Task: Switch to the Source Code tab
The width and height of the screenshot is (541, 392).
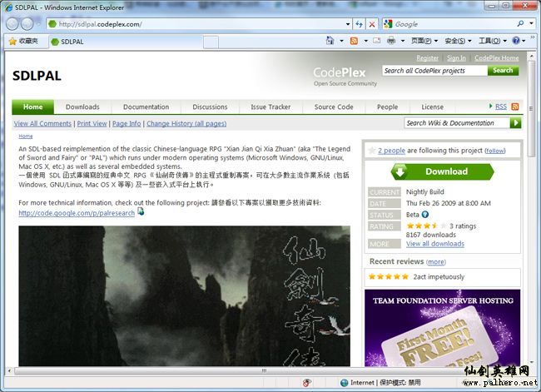Action: (x=333, y=107)
